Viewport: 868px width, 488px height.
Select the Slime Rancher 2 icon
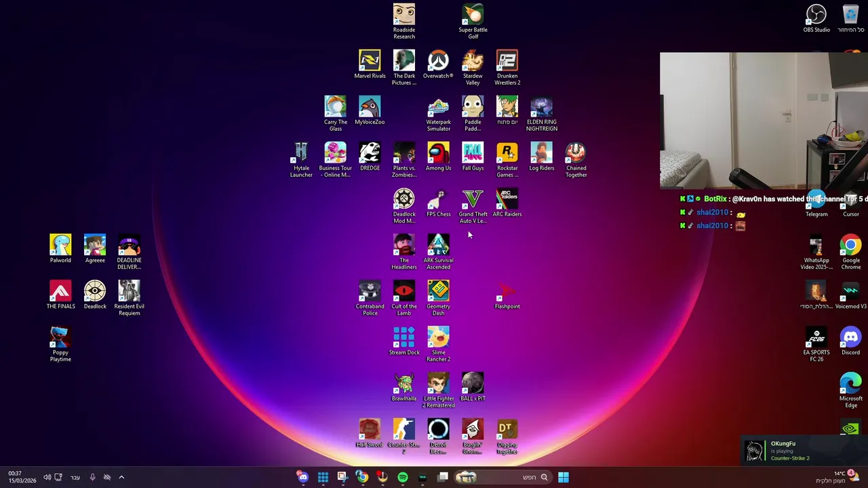(x=438, y=344)
